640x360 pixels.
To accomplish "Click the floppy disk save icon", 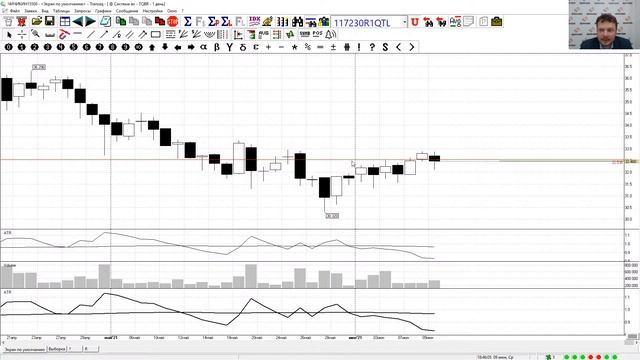I will pos(50,22).
